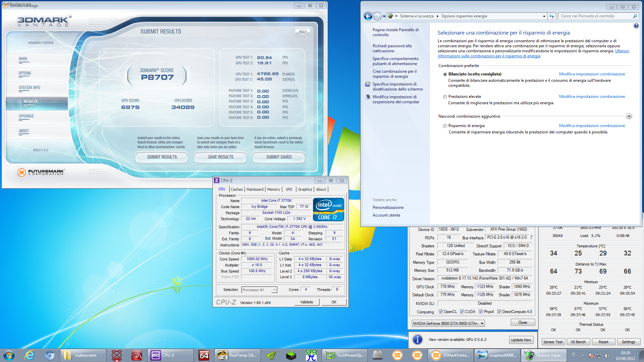Open the About tab in CPU-Z
644x362 pixels.
321,189
